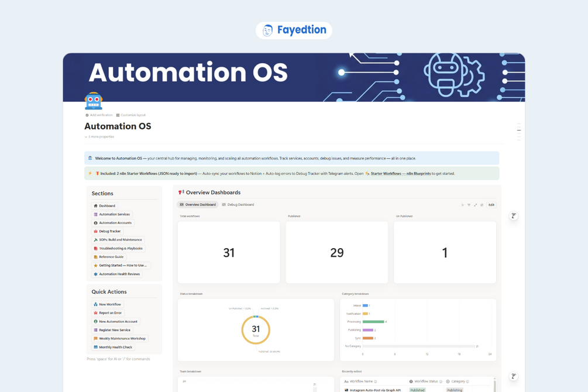588x392 pixels.
Task: Click the home icon beside Dashboard
Action: click(95, 205)
